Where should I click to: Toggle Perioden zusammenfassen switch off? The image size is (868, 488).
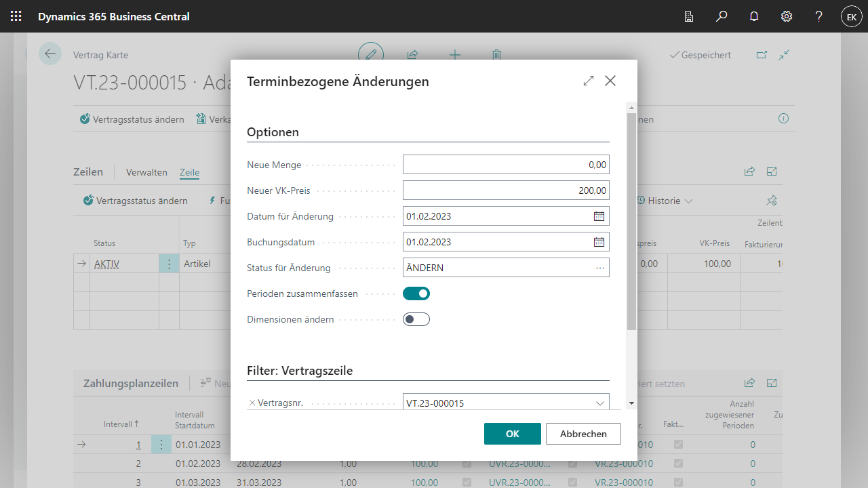[x=416, y=293]
